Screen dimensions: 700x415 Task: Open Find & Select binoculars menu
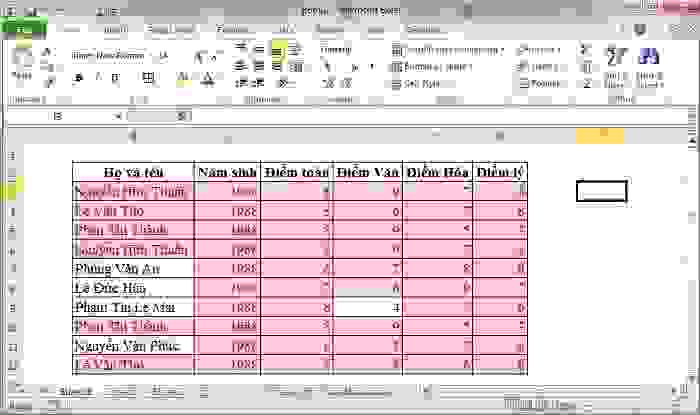[649, 66]
